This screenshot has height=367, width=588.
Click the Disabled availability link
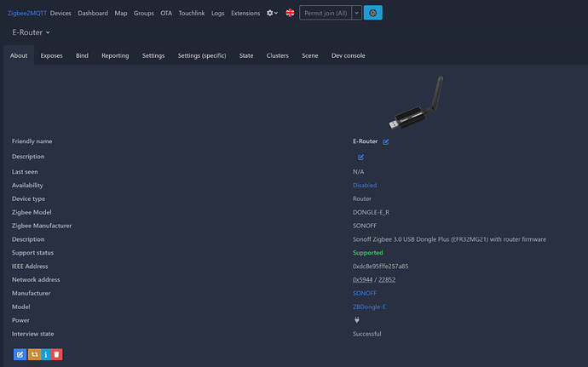(x=365, y=185)
